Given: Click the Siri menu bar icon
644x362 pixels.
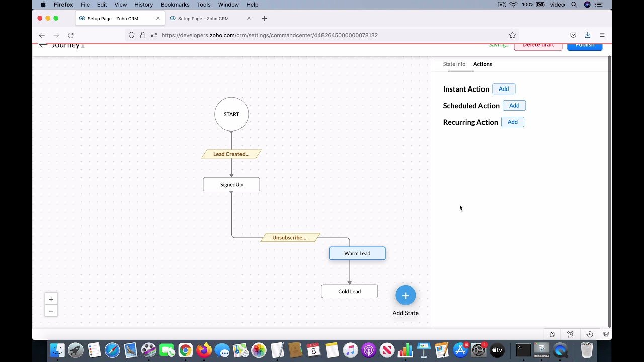Looking at the screenshot, I should pyautogui.click(x=587, y=5).
